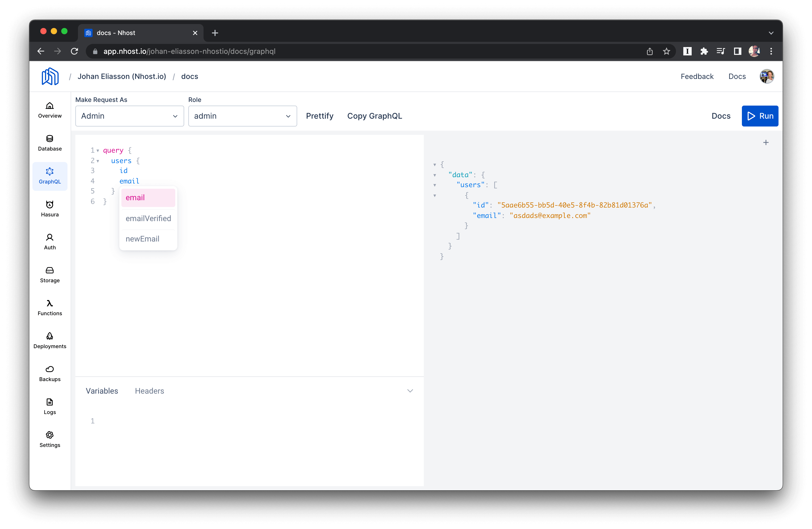Select the GraphQL sidebar item
The image size is (812, 529).
click(50, 176)
